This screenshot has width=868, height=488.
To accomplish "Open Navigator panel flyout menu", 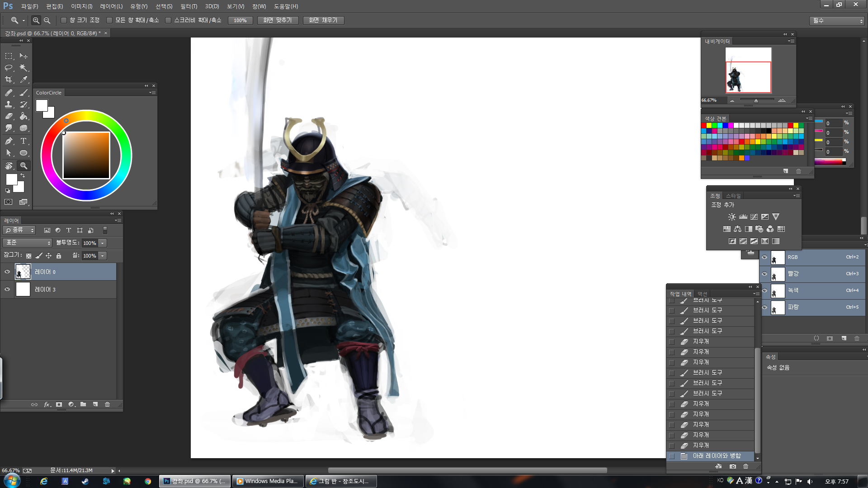I will pyautogui.click(x=791, y=41).
